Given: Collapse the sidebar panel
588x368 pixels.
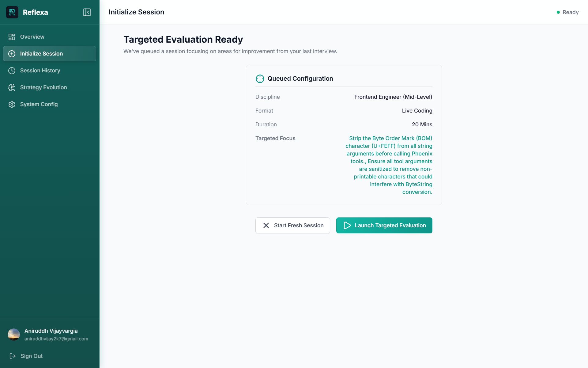Looking at the screenshot, I should (87, 12).
